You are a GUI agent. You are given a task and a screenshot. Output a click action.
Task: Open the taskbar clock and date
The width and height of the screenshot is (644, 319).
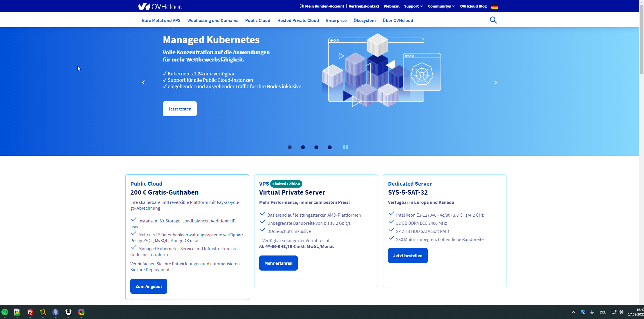pos(636,312)
